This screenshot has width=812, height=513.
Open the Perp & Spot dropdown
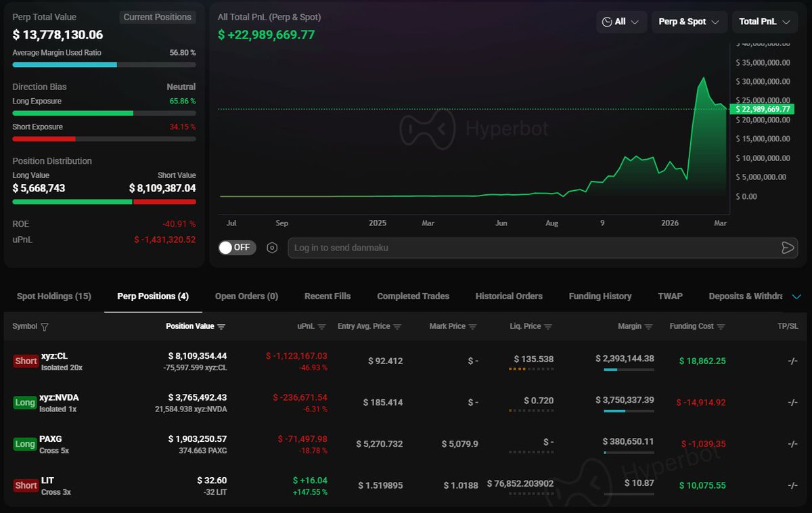tap(689, 22)
